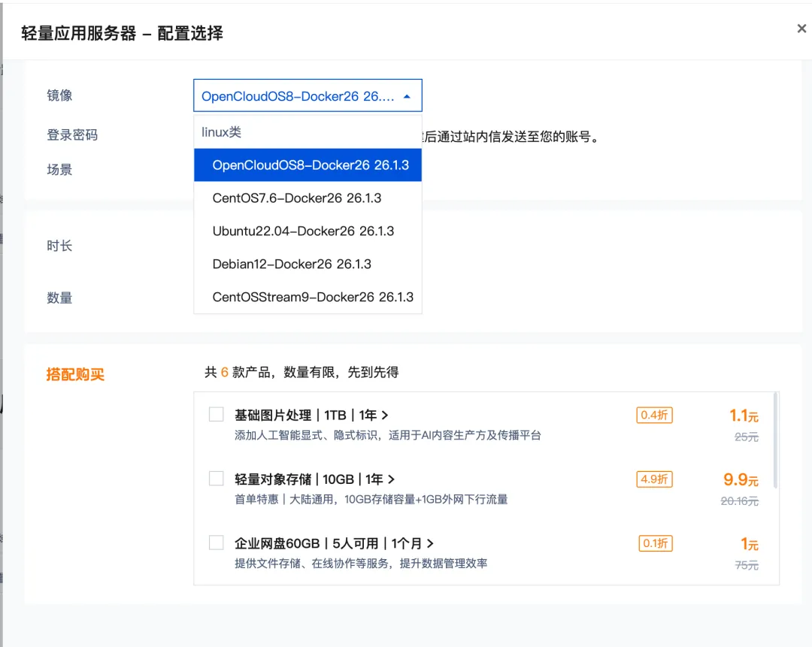Viewport: 812px width, 647px height.
Task: Check the 企业网盘60GB checkbox
Action: [216, 543]
